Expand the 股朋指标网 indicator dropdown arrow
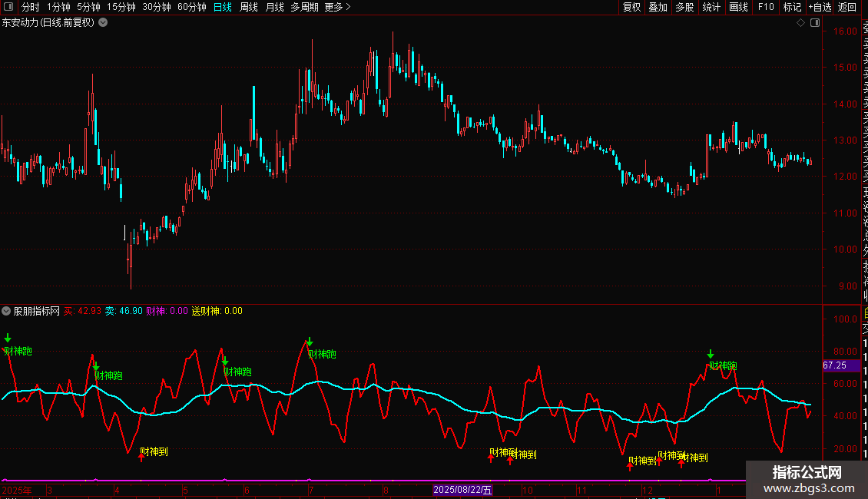The width and height of the screenshot is (868, 499). click(x=6, y=311)
